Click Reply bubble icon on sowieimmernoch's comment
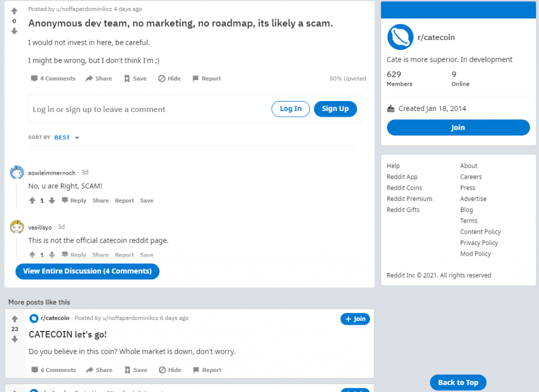Image resolution: width=539 pixels, height=392 pixels. (x=65, y=200)
